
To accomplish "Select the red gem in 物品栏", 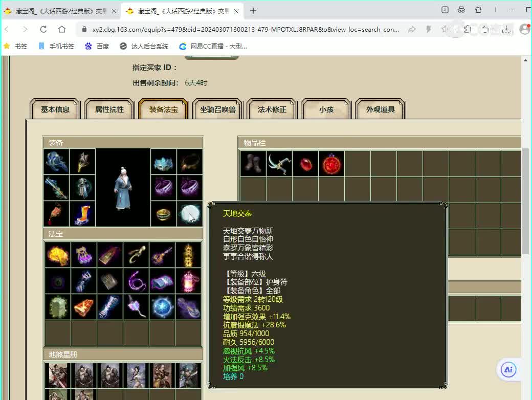I will (x=305, y=164).
